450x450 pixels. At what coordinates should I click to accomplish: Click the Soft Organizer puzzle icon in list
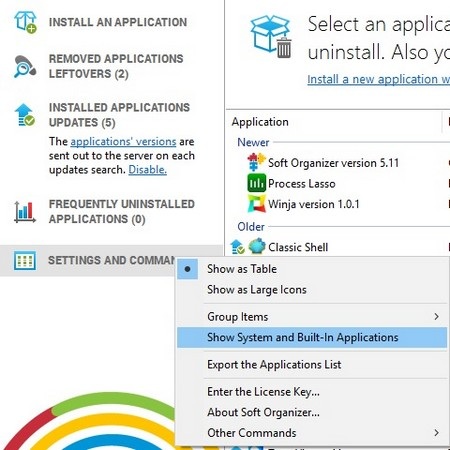256,163
